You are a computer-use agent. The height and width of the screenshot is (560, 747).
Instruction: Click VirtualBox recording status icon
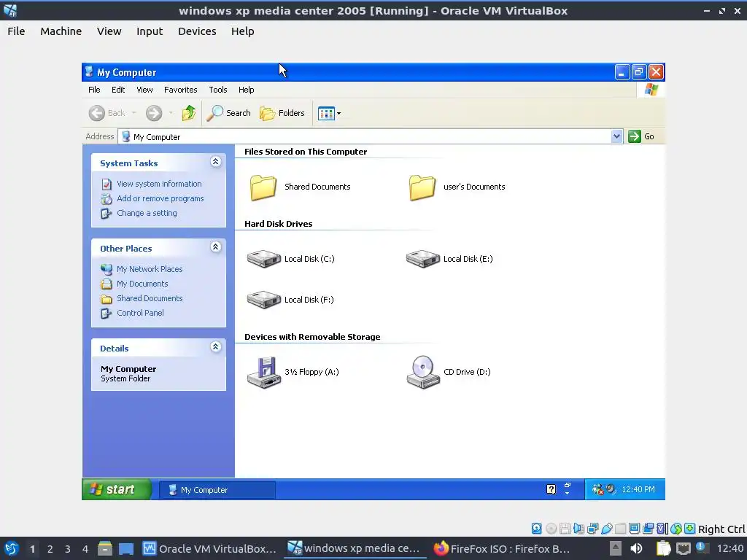coord(648,529)
